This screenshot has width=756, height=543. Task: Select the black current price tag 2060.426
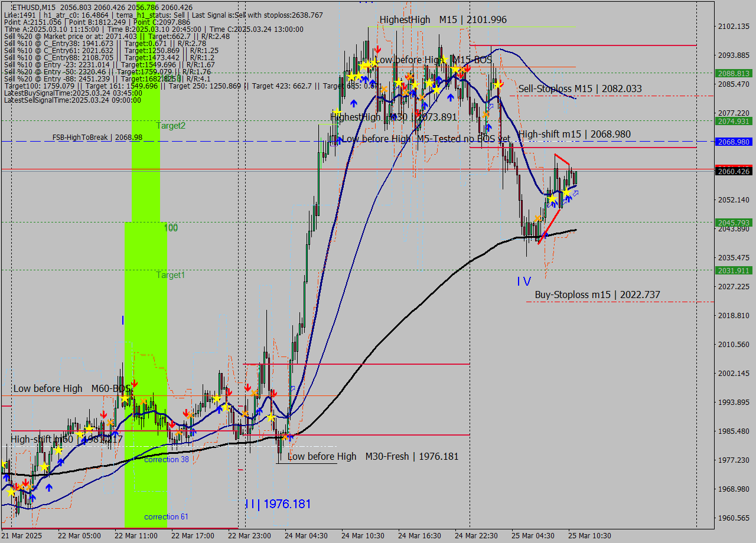[x=734, y=172]
